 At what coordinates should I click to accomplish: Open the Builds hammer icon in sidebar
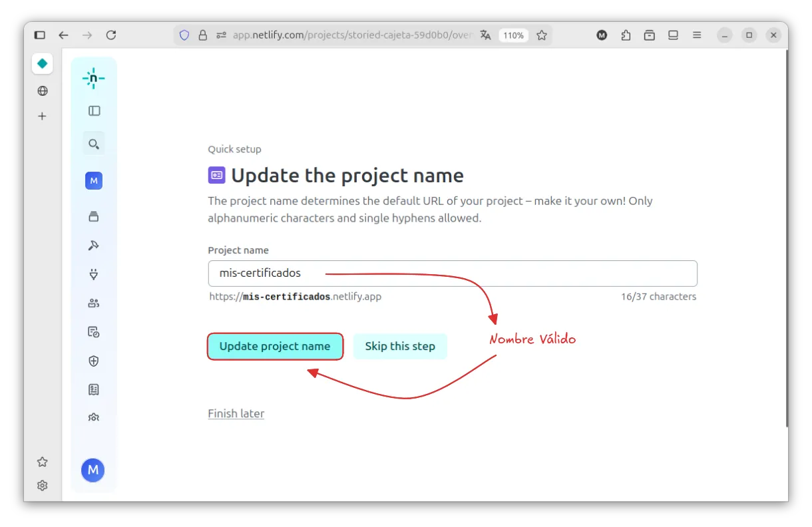click(x=94, y=246)
